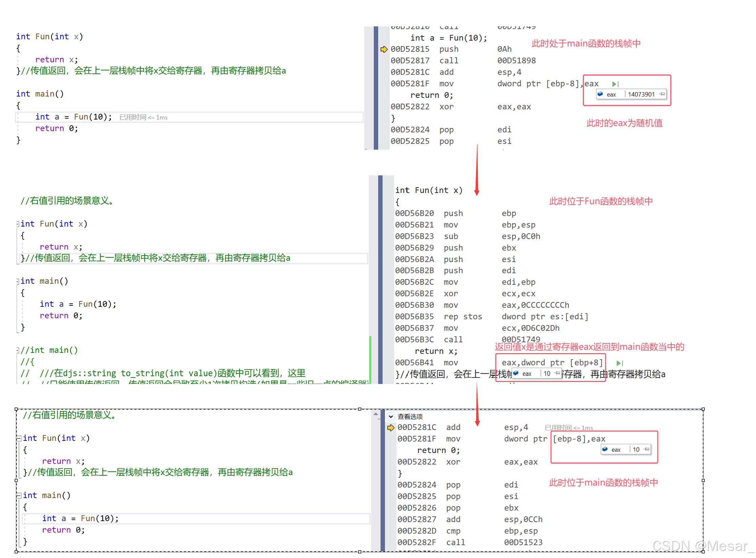This screenshot has width=756, height=558.
Task: Click highlighted line int a = Fun(10); at top
Action: 74,117
